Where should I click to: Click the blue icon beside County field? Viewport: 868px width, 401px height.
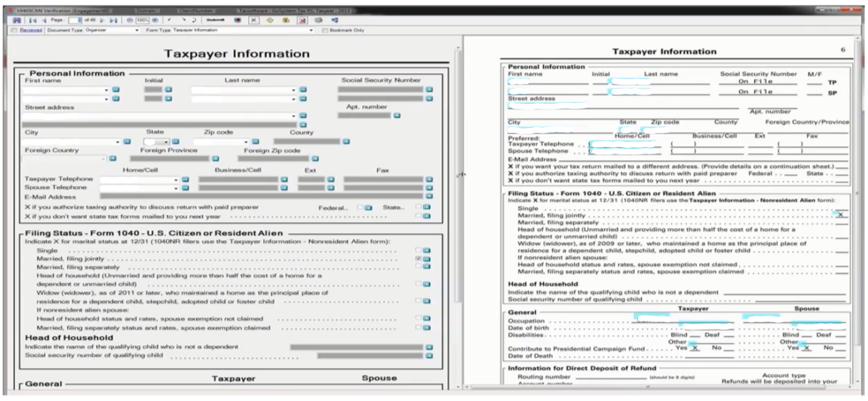(x=346, y=142)
